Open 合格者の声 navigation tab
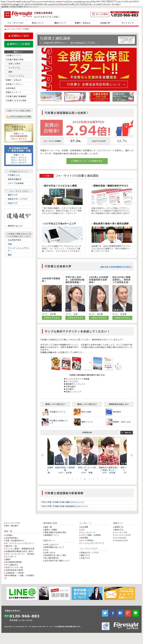This screenshot has width=143, height=644. click(x=105, y=23)
